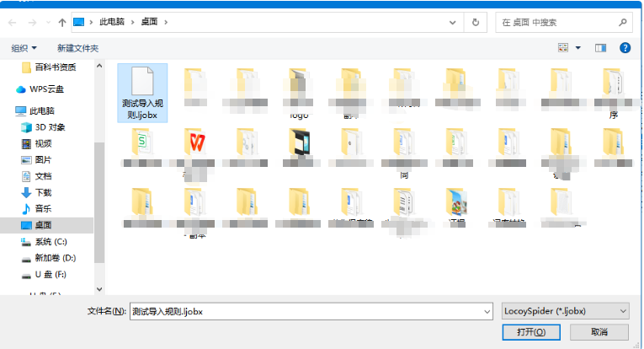The width and height of the screenshot is (644, 349).
Task: Click the 打开(O) button
Action: pyautogui.click(x=531, y=332)
